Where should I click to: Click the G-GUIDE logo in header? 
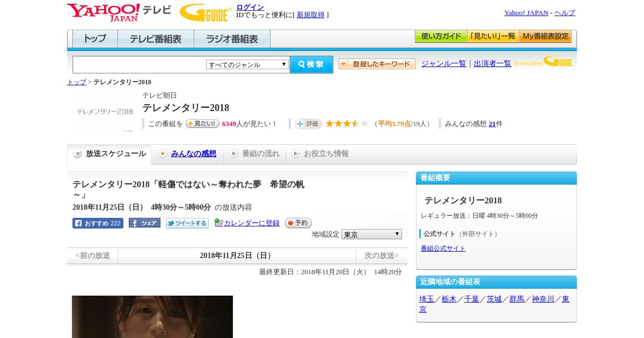coord(206,12)
